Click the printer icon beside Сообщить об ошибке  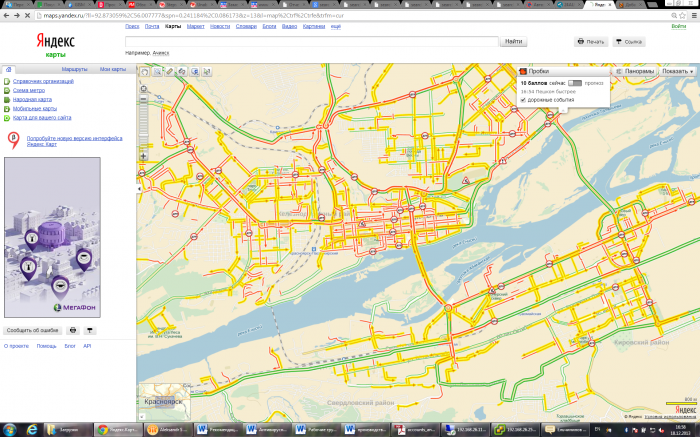click(x=73, y=329)
